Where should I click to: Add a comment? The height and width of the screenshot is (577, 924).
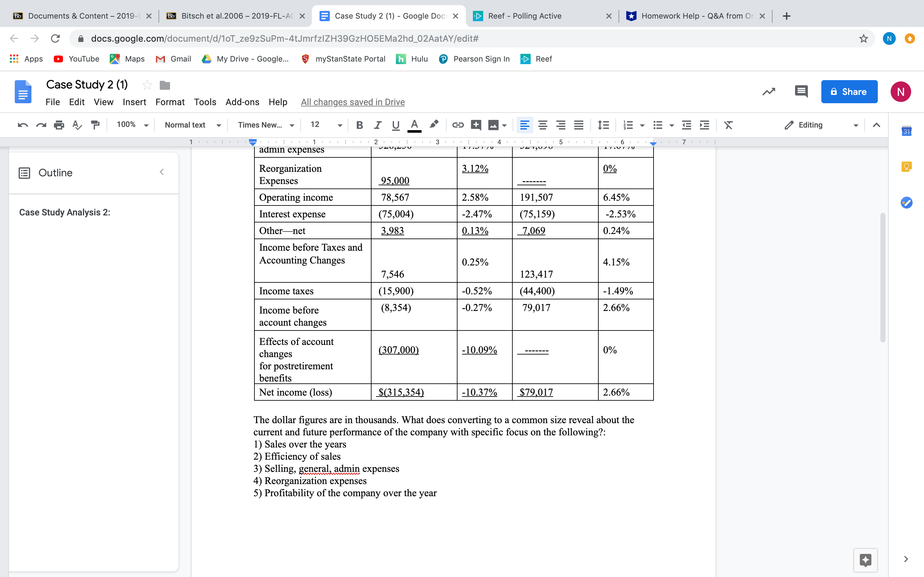pos(476,125)
